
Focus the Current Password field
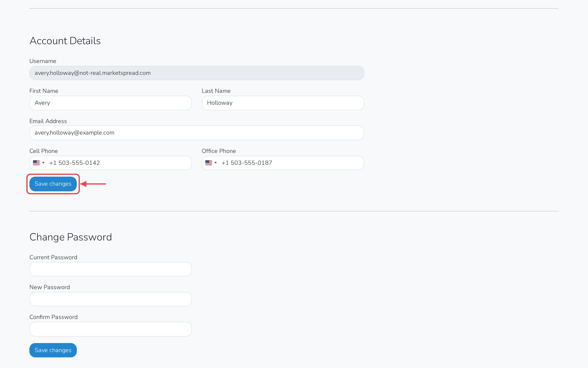click(110, 269)
